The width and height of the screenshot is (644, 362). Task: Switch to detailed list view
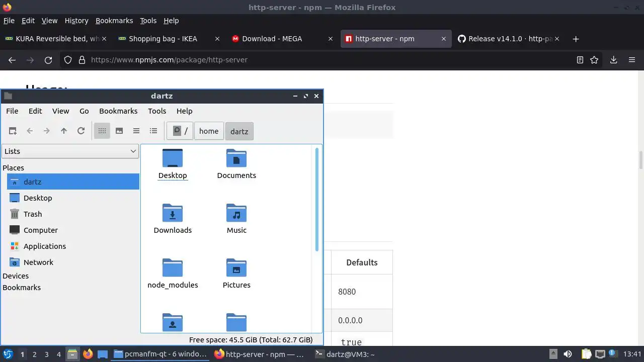tap(153, 131)
